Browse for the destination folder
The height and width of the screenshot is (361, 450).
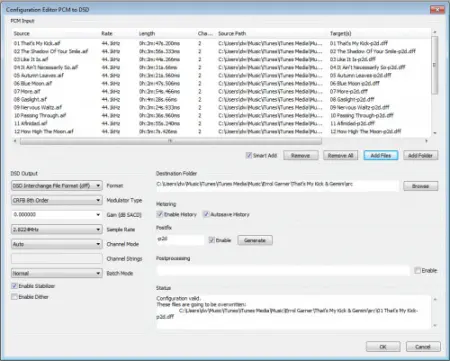420,186
